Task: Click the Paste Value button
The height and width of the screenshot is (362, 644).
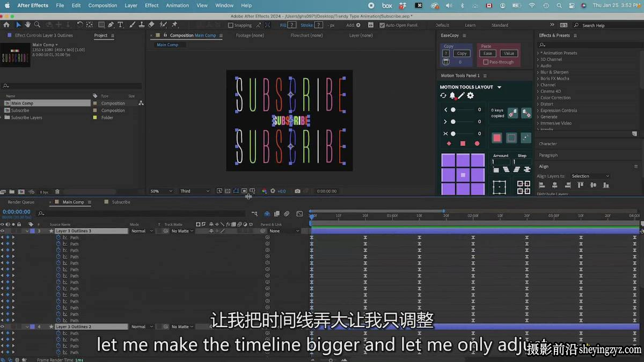Action: pos(509,53)
